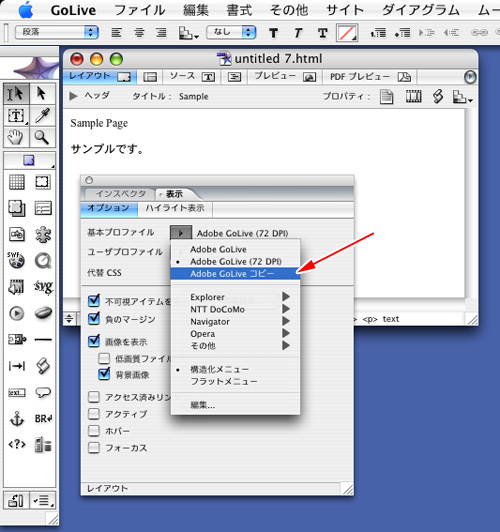The image size is (500, 532).
Task: Click the SVG object icon
Action: click(43, 287)
